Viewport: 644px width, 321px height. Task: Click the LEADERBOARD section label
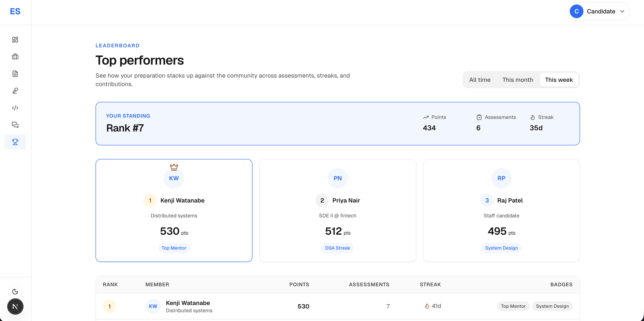(x=117, y=45)
